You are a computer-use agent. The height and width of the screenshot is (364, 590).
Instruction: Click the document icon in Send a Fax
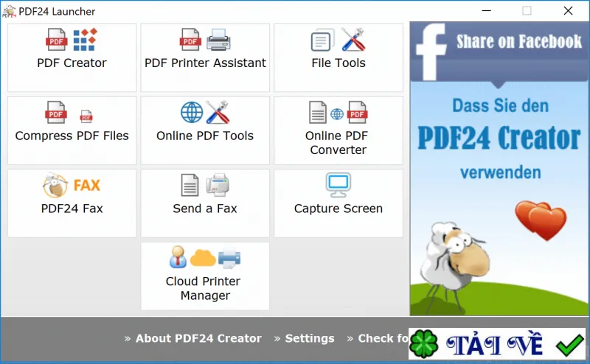[x=190, y=185]
